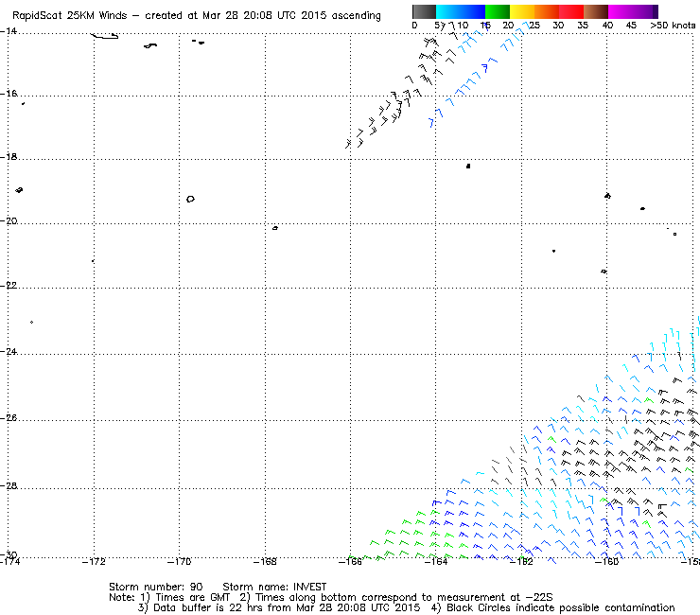Click the "10" legend scale label

coord(463,26)
